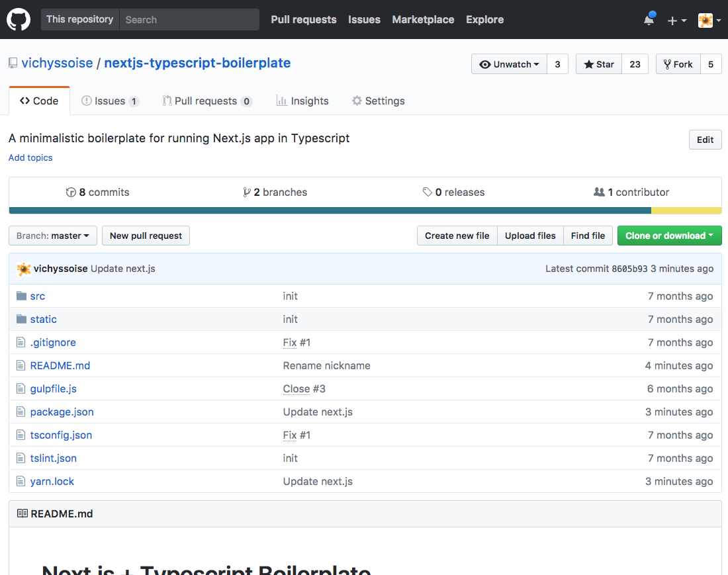Image resolution: width=728 pixels, height=575 pixels.
Task: View the 2 branches
Action: pyautogui.click(x=275, y=192)
